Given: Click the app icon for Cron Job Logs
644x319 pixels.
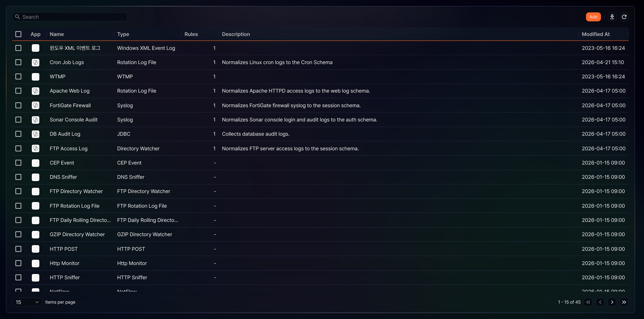Looking at the screenshot, I should point(36,62).
